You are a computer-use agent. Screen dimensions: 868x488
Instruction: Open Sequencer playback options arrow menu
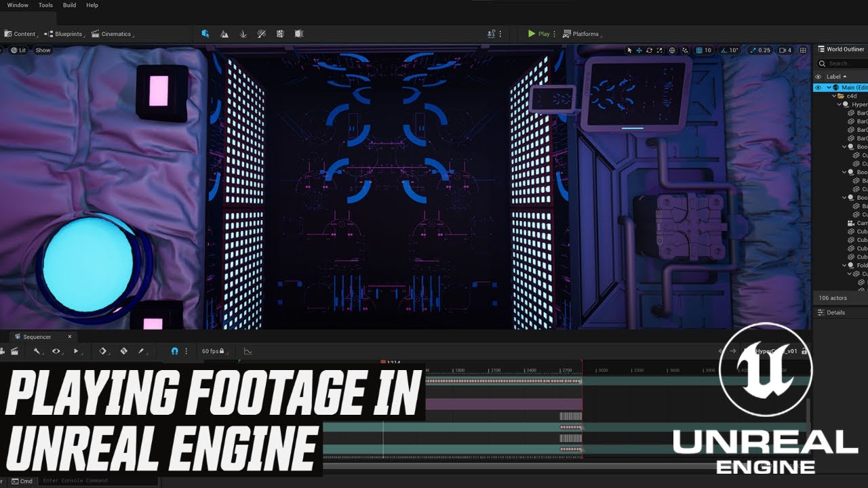point(77,351)
